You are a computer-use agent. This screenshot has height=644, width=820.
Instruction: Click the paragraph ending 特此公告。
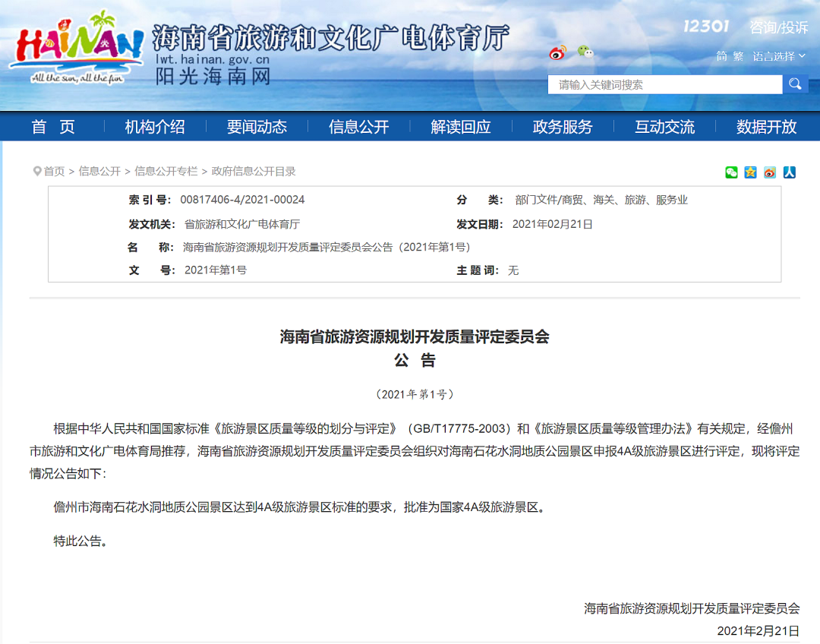click(80, 541)
